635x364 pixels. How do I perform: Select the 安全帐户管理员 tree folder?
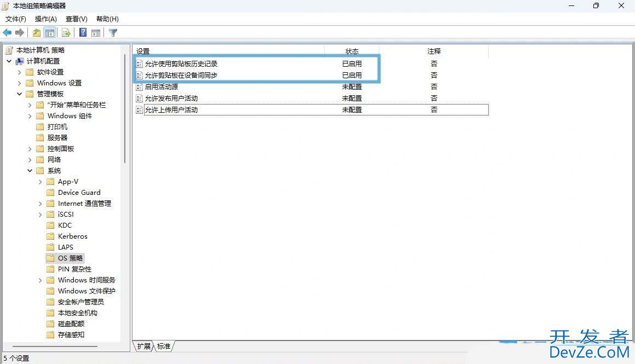tap(80, 302)
